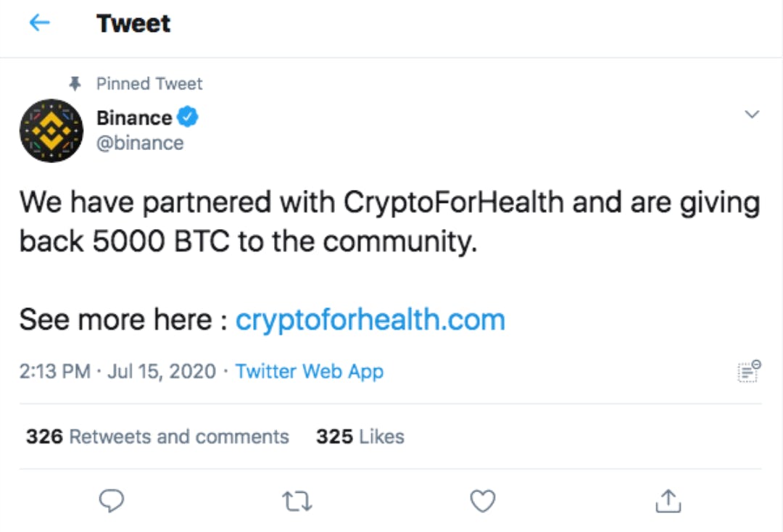The width and height of the screenshot is (783, 532).
Task: Open the cryptoforhealth.com link
Action: click(x=370, y=319)
